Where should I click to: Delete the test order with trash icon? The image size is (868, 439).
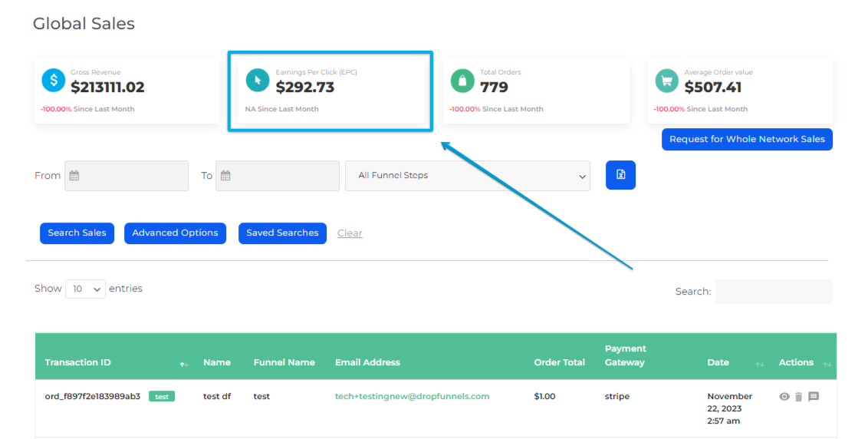coord(798,397)
